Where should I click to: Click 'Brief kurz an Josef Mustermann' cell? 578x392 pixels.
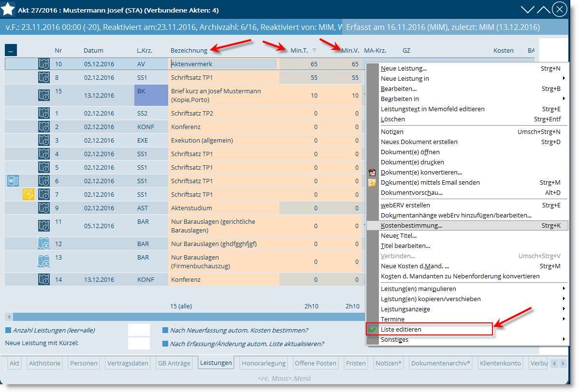224,95
